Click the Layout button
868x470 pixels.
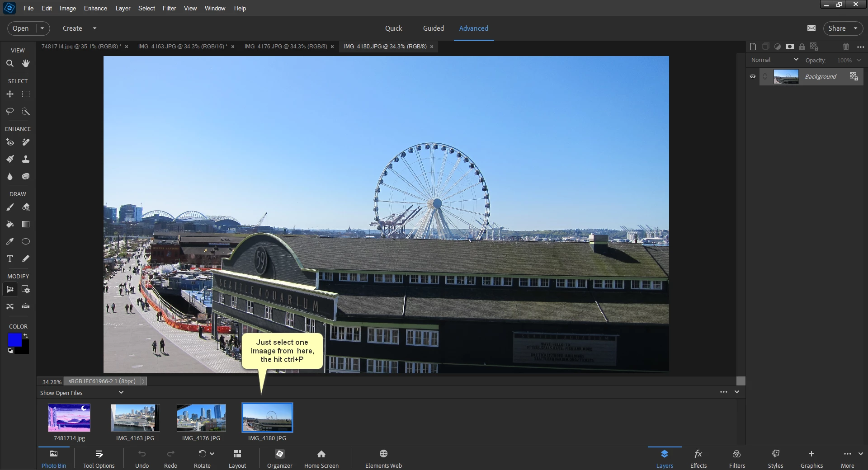(237, 458)
